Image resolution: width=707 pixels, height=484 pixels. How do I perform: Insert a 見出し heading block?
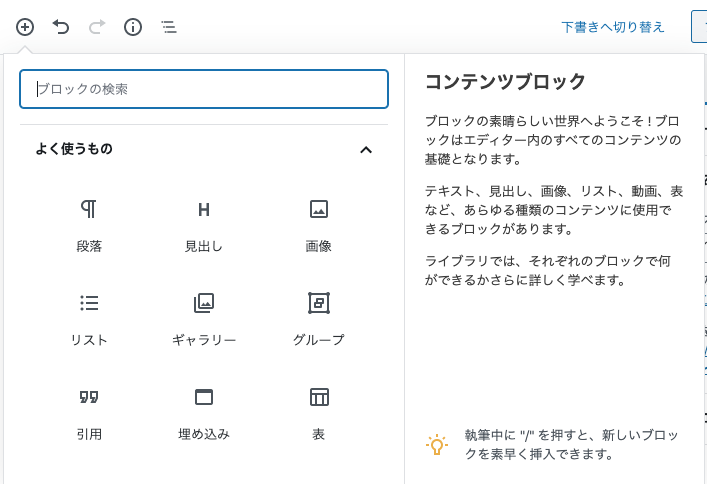[204, 225]
